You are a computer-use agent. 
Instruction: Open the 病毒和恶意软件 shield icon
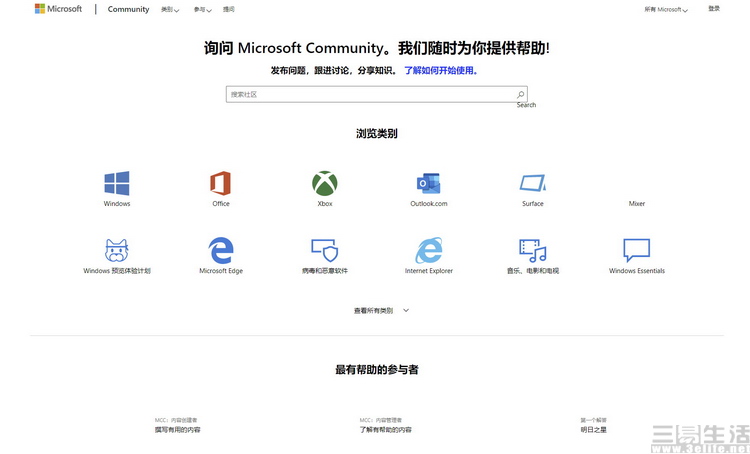click(x=325, y=250)
